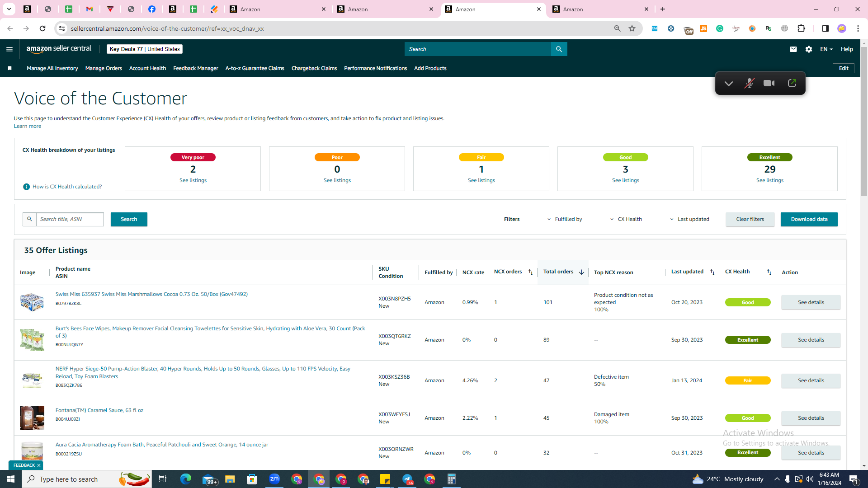868x488 pixels.
Task: Click the Edit button on the nav bar
Action: coord(844,68)
